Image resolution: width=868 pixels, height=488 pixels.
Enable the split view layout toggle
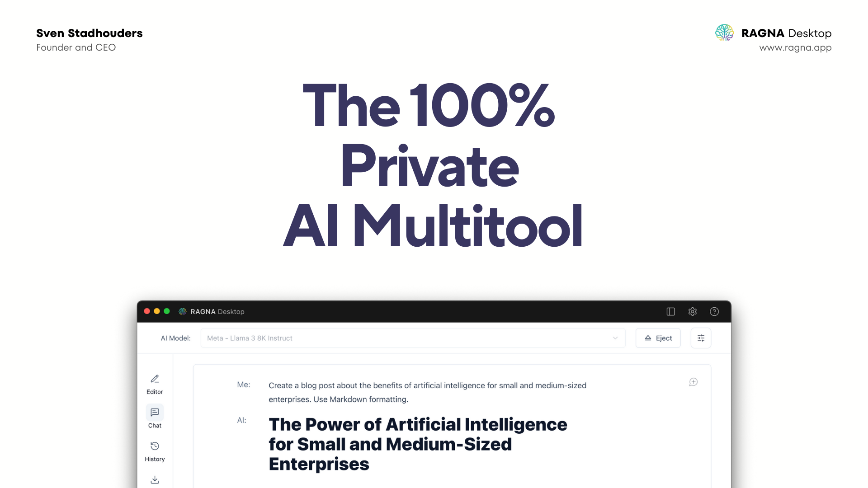671,311
